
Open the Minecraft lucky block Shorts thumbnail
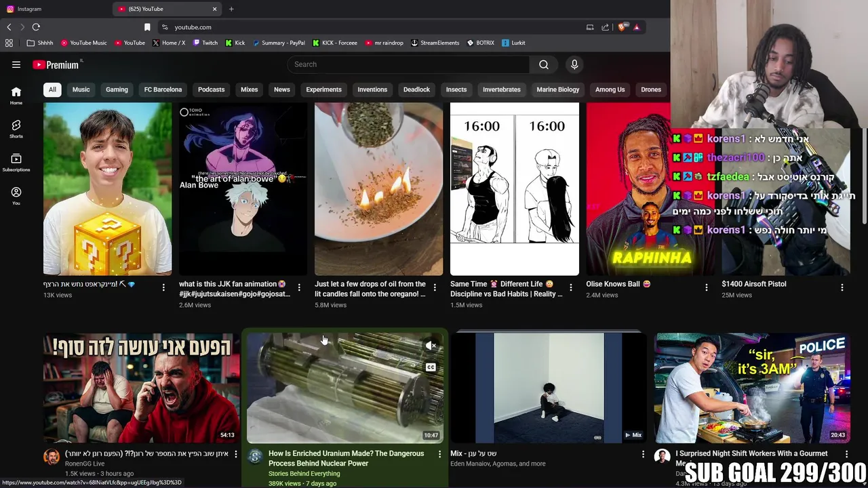point(108,189)
